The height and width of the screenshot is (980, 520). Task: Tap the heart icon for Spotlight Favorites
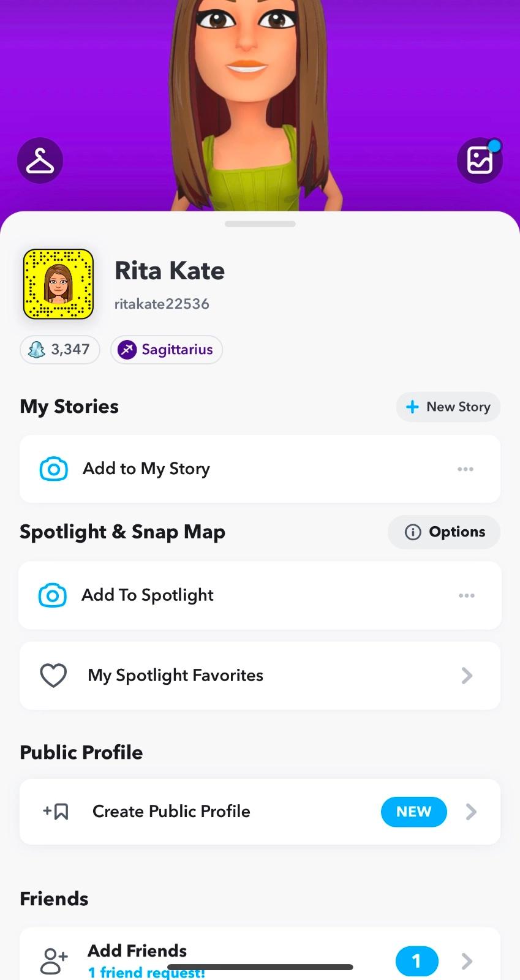point(53,676)
